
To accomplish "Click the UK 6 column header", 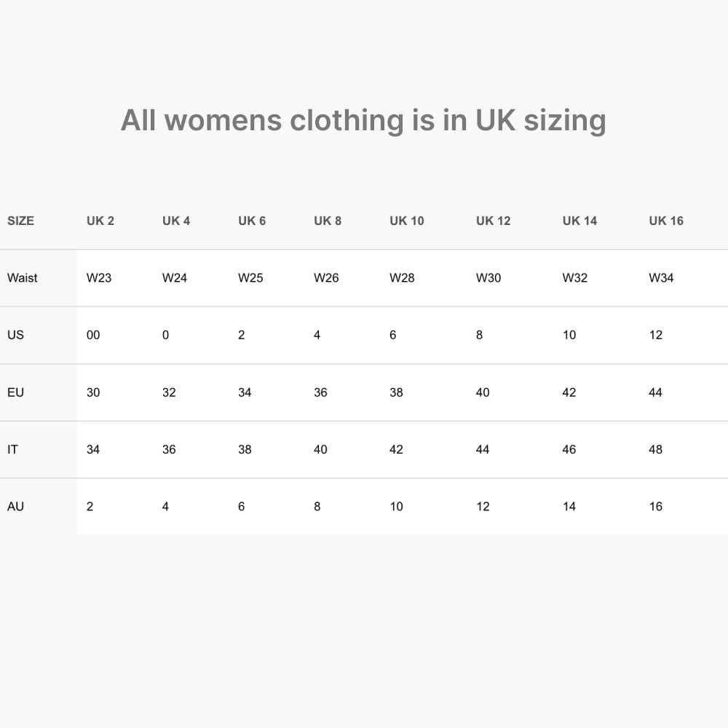I will [x=252, y=221].
